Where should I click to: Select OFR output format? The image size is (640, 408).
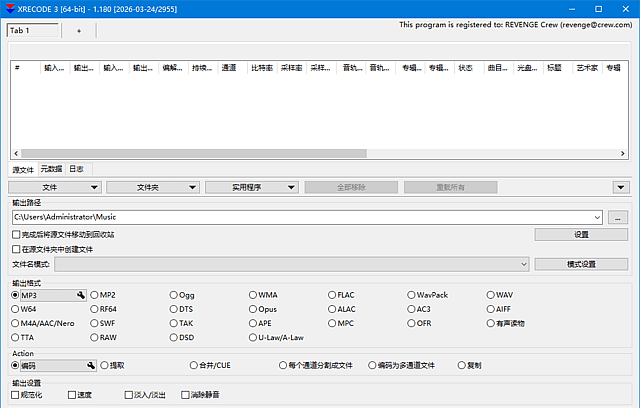point(419,323)
